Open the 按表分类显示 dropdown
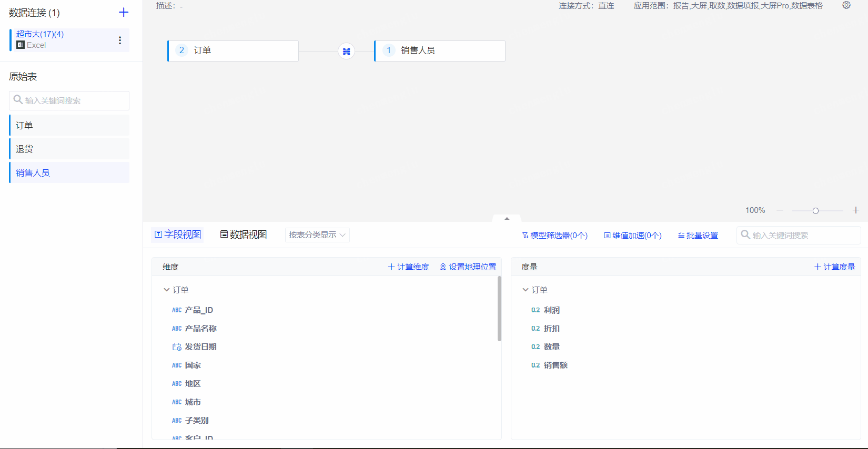 317,235
